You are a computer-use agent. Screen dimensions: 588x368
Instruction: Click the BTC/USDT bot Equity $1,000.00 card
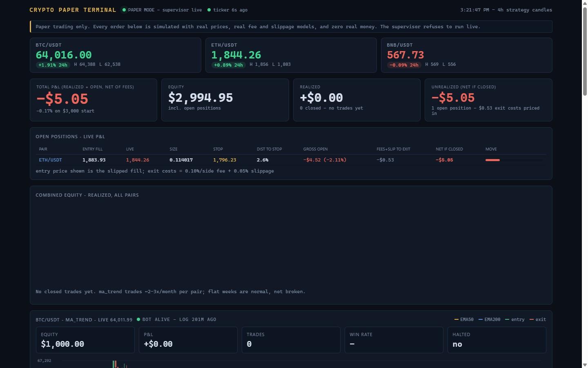pyautogui.click(x=85, y=340)
